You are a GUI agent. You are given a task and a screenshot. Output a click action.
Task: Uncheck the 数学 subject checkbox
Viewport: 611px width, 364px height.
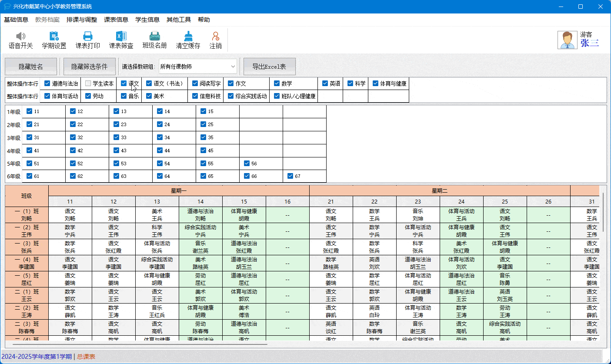click(x=277, y=83)
